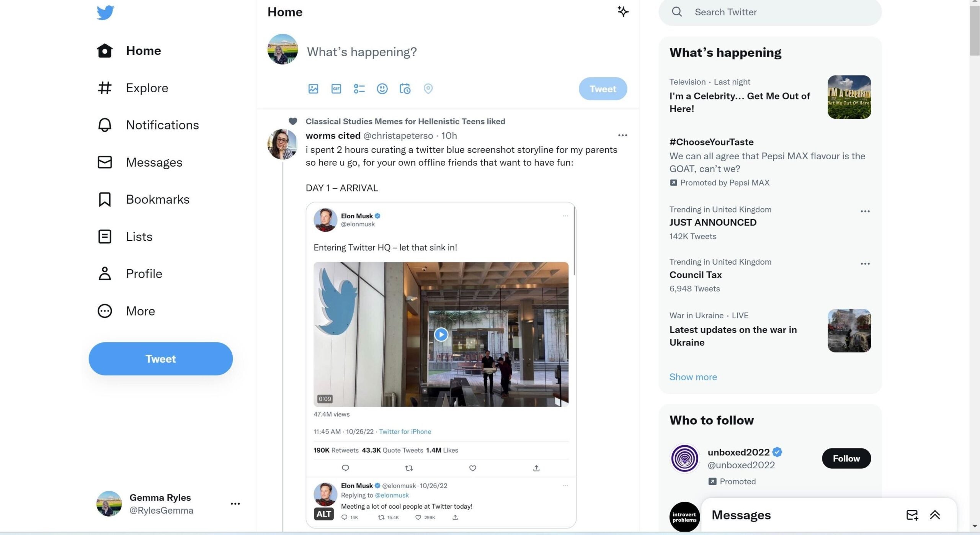Play the Elon Musk Twitter HQ video
980x535 pixels.
441,334
